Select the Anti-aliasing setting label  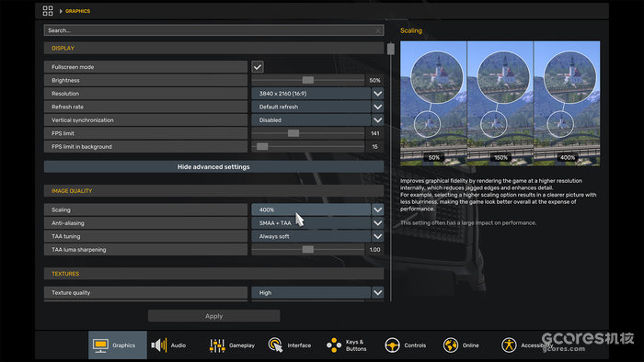pyautogui.click(x=68, y=223)
